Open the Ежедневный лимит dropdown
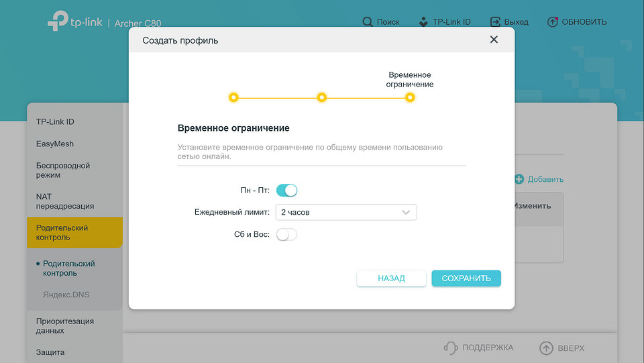Image resolution: width=644 pixels, height=363 pixels. coord(346,212)
